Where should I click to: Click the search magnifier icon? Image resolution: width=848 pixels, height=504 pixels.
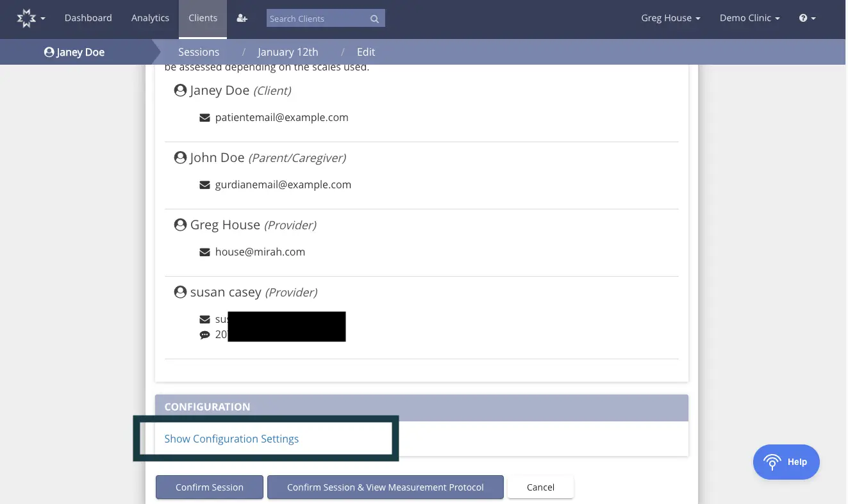coord(374,19)
